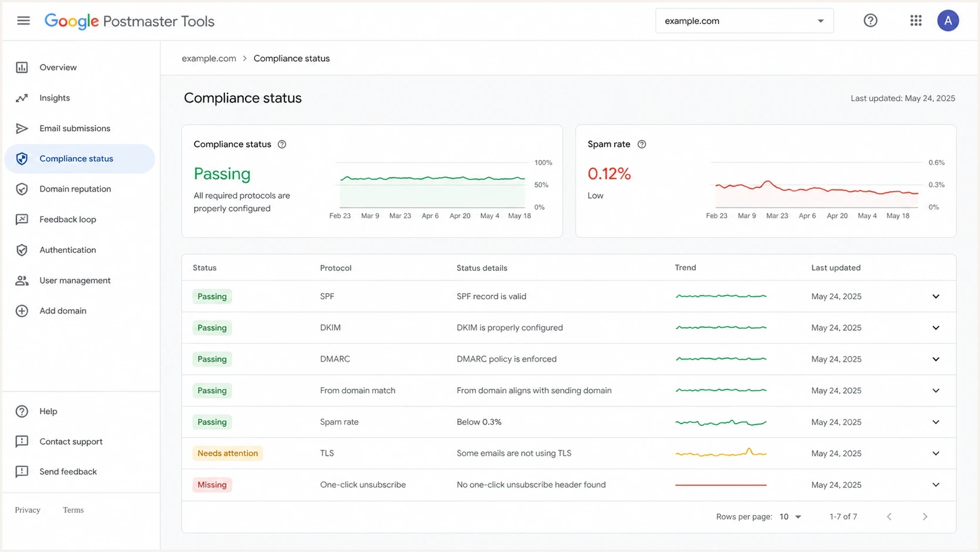The height and width of the screenshot is (552, 980).
Task: Click example.com breadcrumb link
Action: point(209,59)
